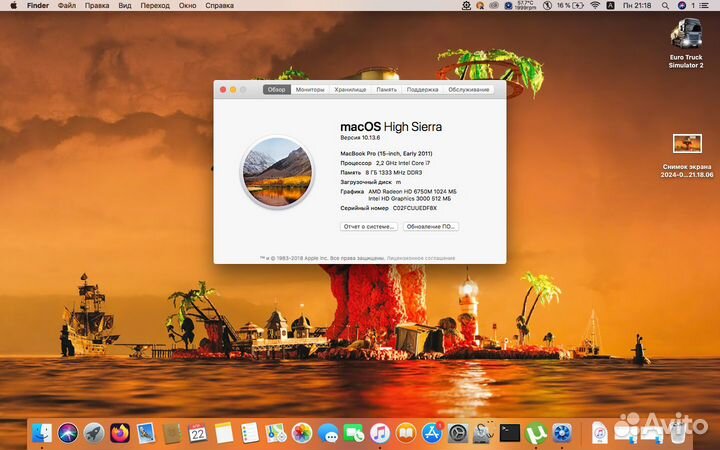This screenshot has width=720, height=450.
Task: Open FaceTime from the Dock
Action: point(354,433)
